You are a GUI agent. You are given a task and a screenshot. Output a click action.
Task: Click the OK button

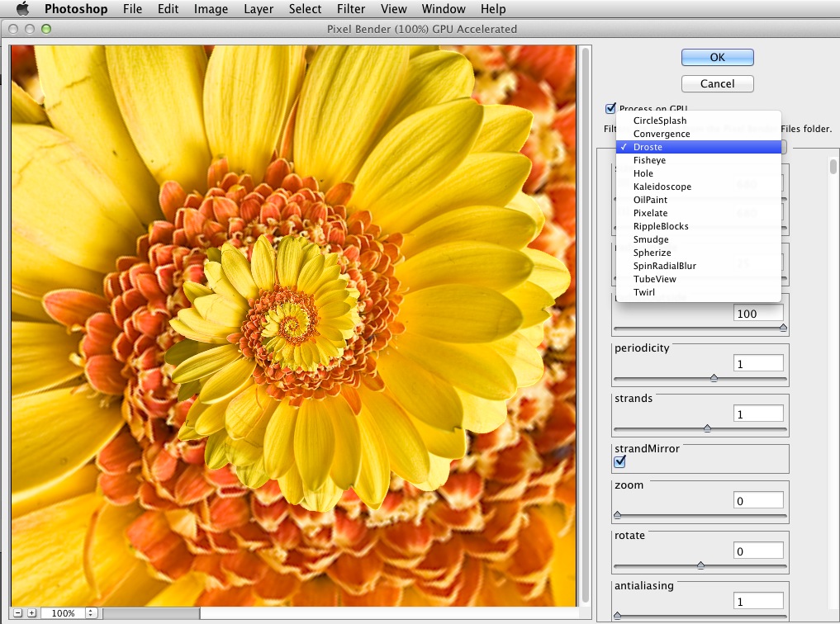click(717, 57)
